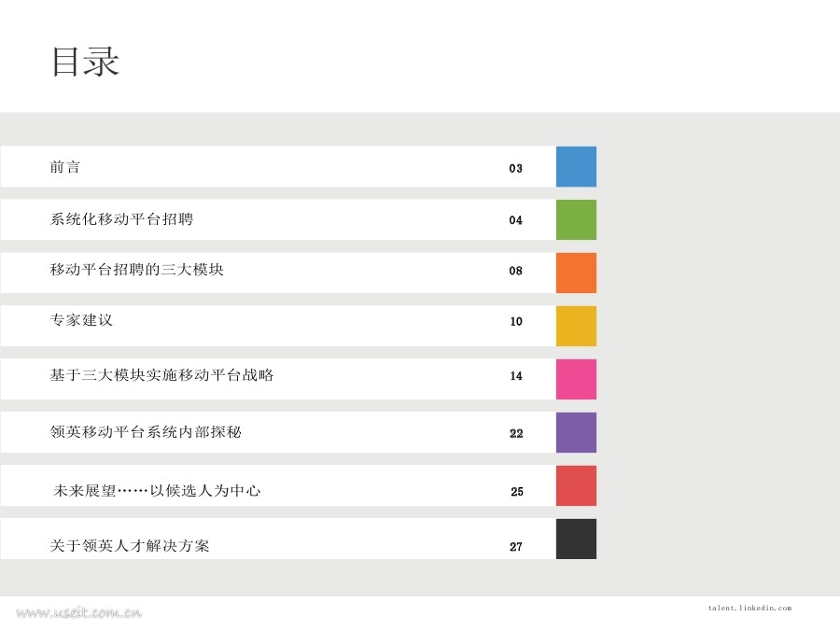Click the purple square beside 领英移动平台系统内部探秘

coord(576,432)
